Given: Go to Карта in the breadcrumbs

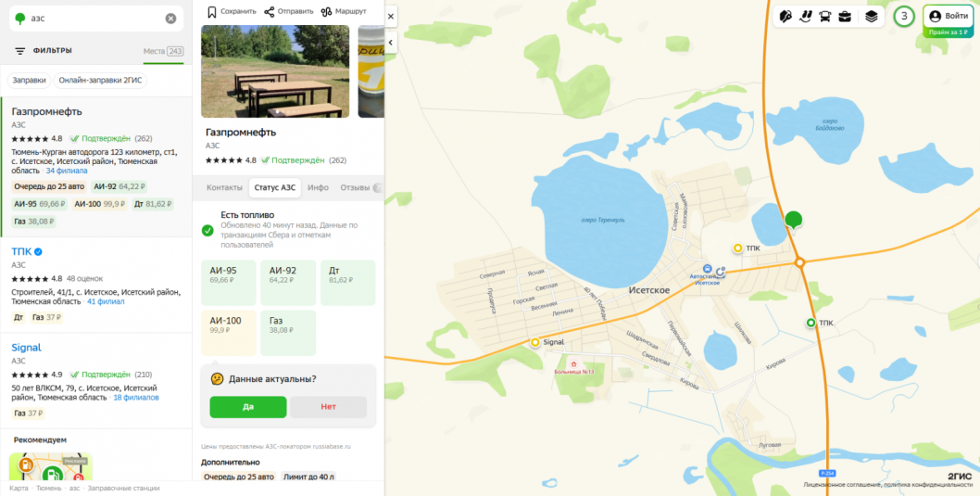Looking at the screenshot, I should click(x=19, y=488).
